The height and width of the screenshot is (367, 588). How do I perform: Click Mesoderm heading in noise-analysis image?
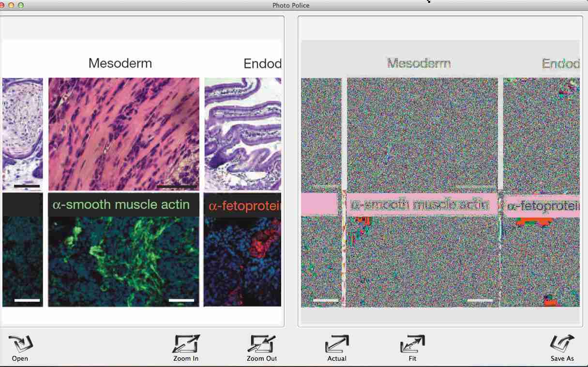[x=419, y=63]
